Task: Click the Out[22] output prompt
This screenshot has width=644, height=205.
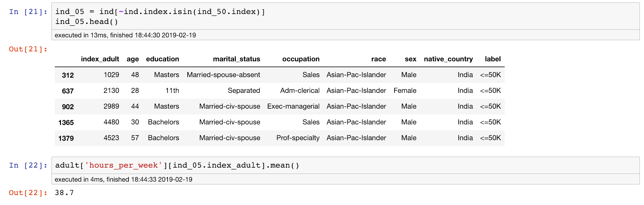Action: tap(28, 193)
